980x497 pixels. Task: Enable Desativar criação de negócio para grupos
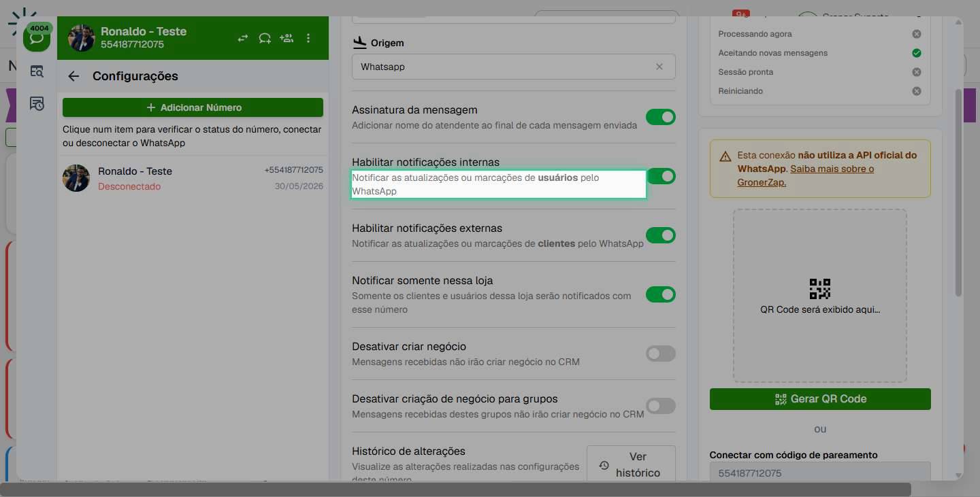[x=661, y=406]
